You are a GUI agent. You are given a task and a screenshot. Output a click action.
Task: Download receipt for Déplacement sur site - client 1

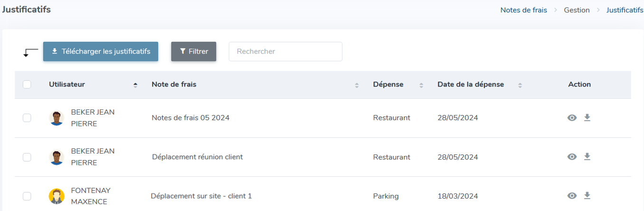click(587, 195)
